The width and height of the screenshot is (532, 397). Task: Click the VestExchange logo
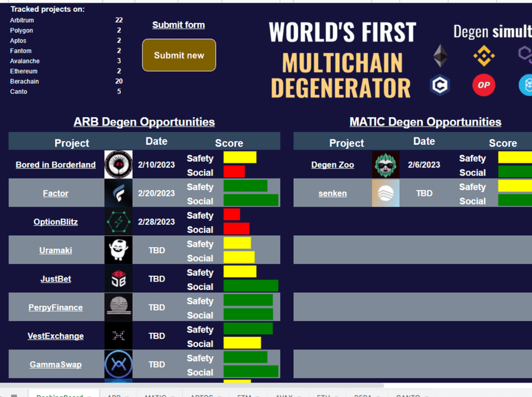[118, 336]
